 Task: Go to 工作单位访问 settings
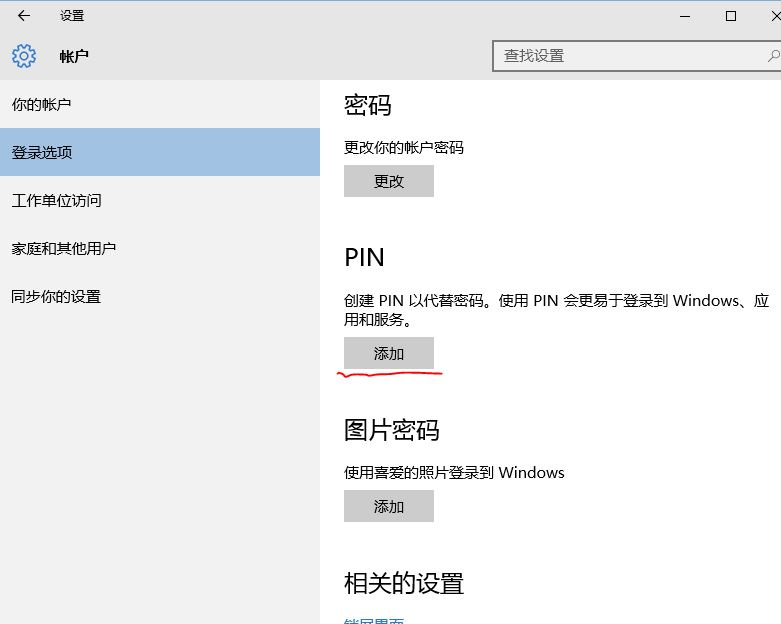coord(56,201)
